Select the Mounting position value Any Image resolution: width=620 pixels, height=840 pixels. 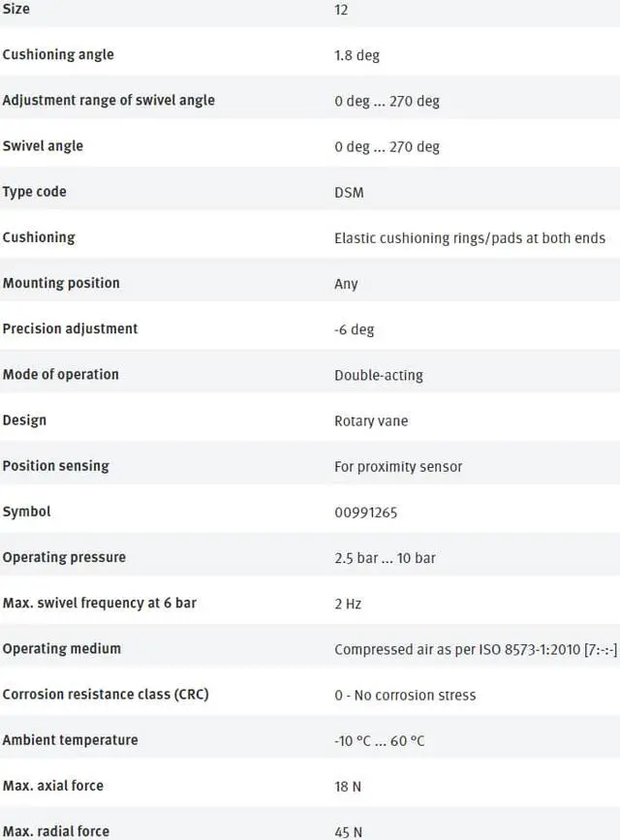pos(346,284)
